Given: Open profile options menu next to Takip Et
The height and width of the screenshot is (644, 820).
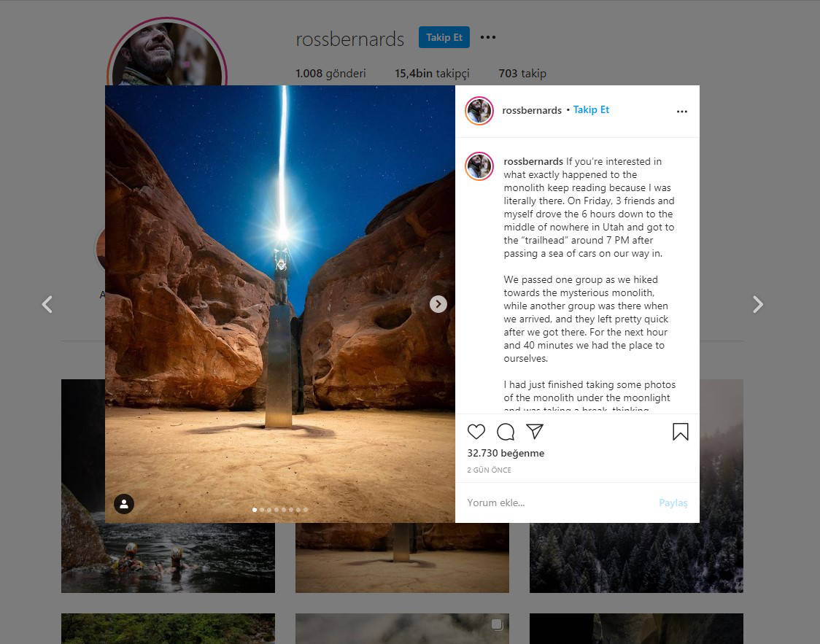Looking at the screenshot, I should tap(488, 38).
